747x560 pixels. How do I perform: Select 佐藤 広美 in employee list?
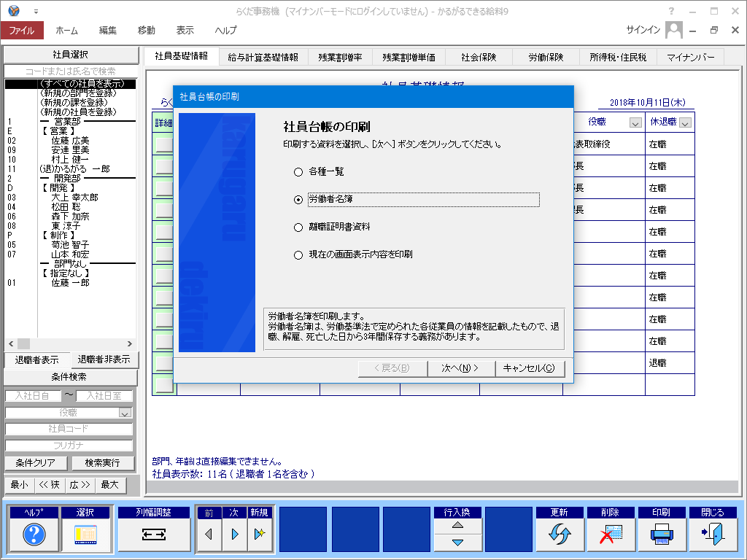click(x=70, y=141)
